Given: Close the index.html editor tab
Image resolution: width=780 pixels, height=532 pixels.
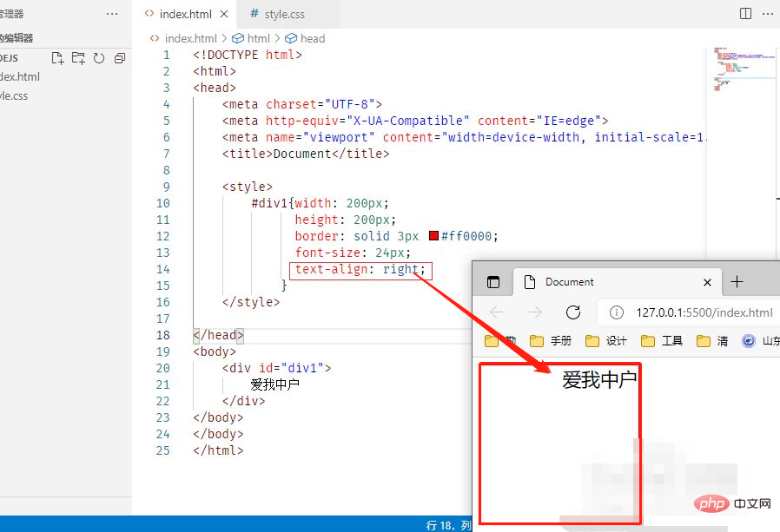Looking at the screenshot, I should [x=224, y=14].
